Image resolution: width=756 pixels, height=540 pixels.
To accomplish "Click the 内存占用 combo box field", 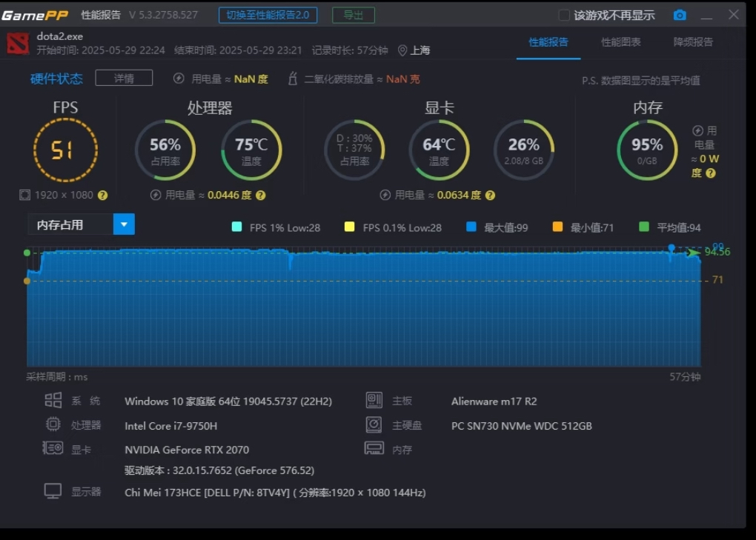I will point(81,224).
